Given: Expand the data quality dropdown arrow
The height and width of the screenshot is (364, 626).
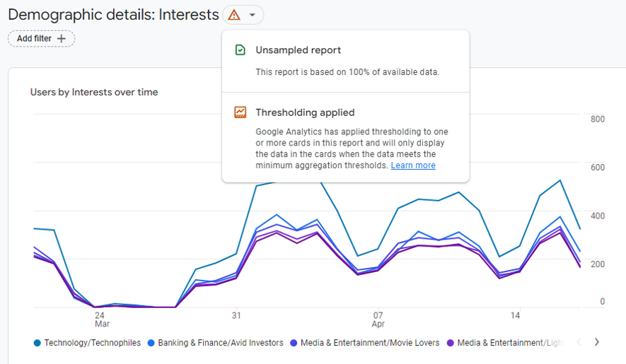Looking at the screenshot, I should (252, 15).
